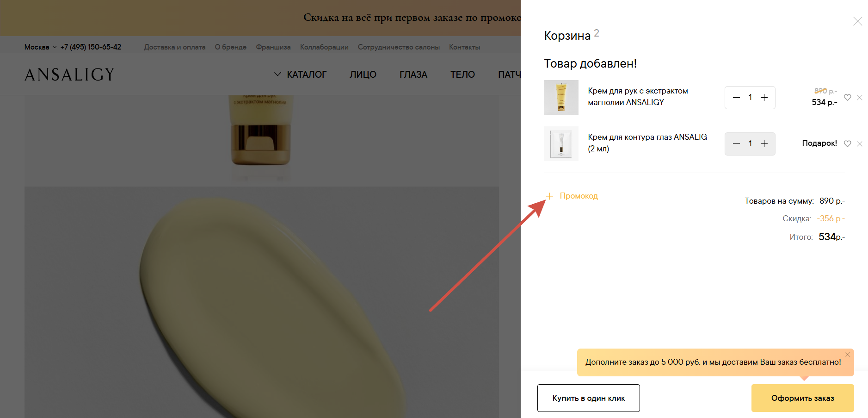Click phone number +7 (495) 150-65-42
868x418 pixels.
pos(91,47)
